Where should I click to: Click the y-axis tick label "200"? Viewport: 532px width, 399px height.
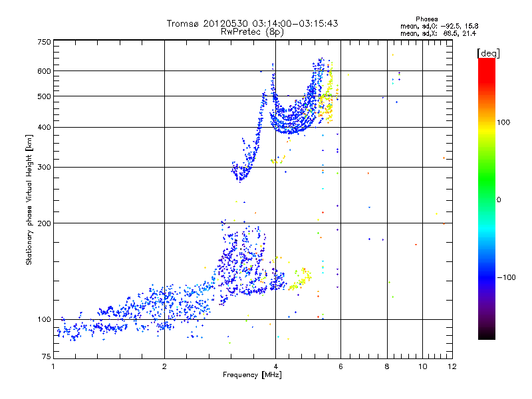click(x=45, y=223)
